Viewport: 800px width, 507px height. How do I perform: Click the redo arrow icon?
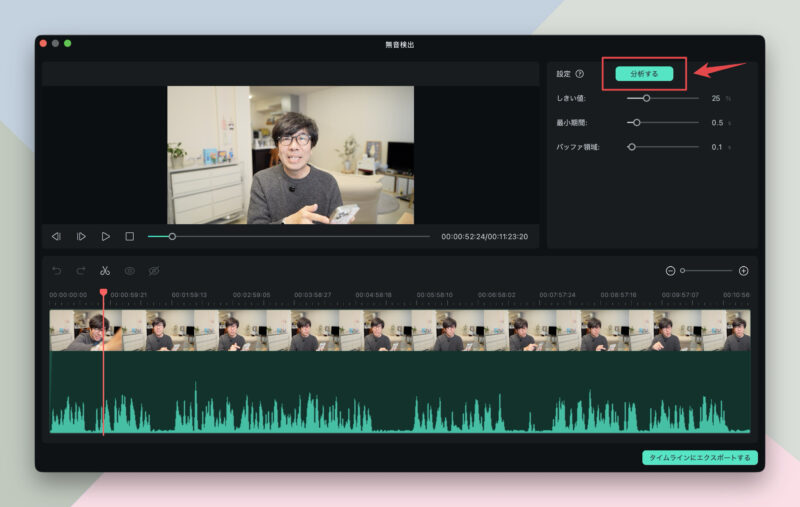[x=80, y=271]
